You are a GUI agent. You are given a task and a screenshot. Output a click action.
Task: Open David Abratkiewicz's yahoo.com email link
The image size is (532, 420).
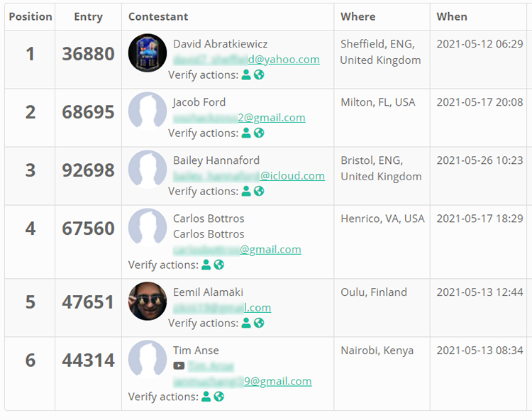[x=246, y=60]
